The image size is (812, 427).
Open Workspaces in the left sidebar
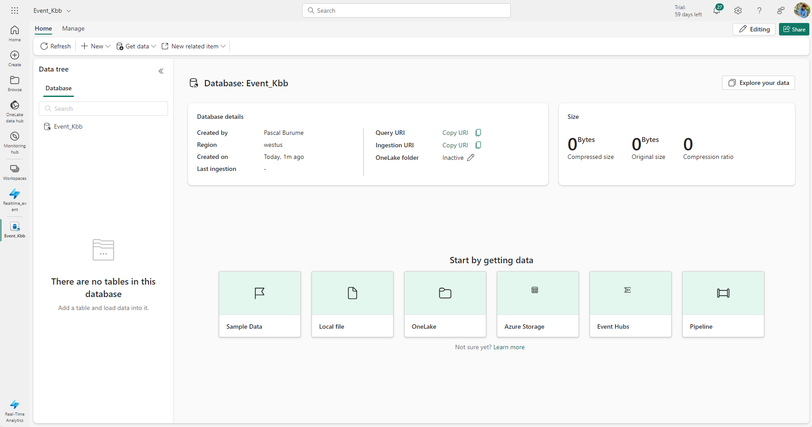[x=14, y=172]
